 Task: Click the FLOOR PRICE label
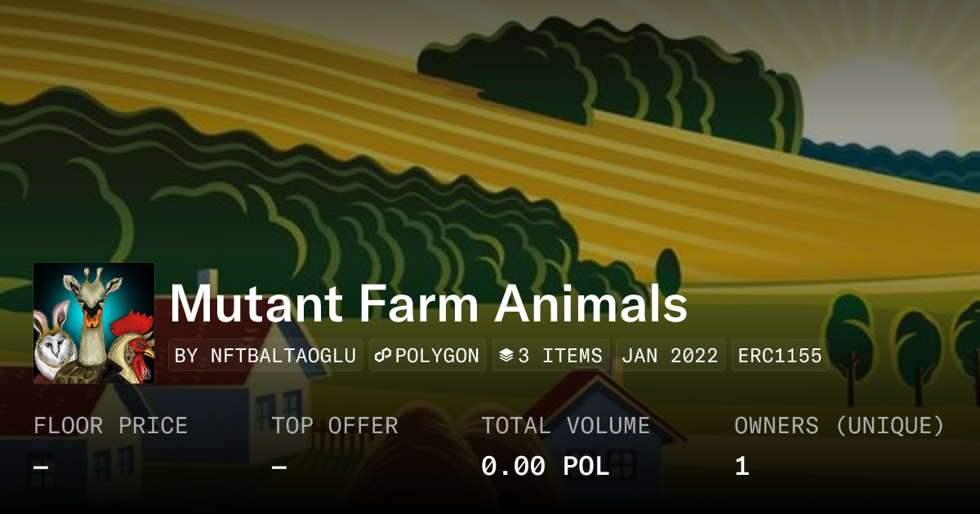pyautogui.click(x=110, y=426)
